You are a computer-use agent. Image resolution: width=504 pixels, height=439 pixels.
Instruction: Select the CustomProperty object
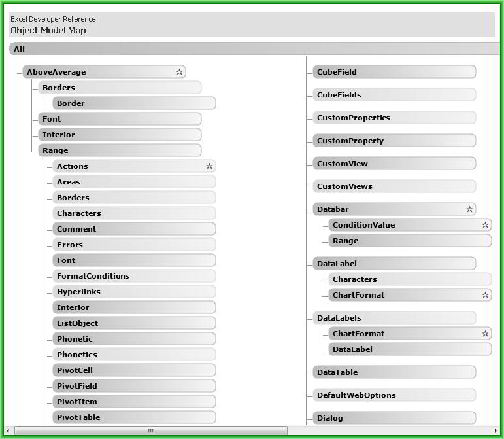[x=394, y=141]
